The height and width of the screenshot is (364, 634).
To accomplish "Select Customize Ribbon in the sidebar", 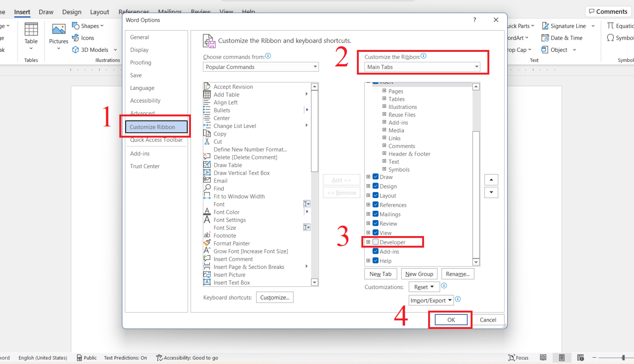I will pos(156,127).
